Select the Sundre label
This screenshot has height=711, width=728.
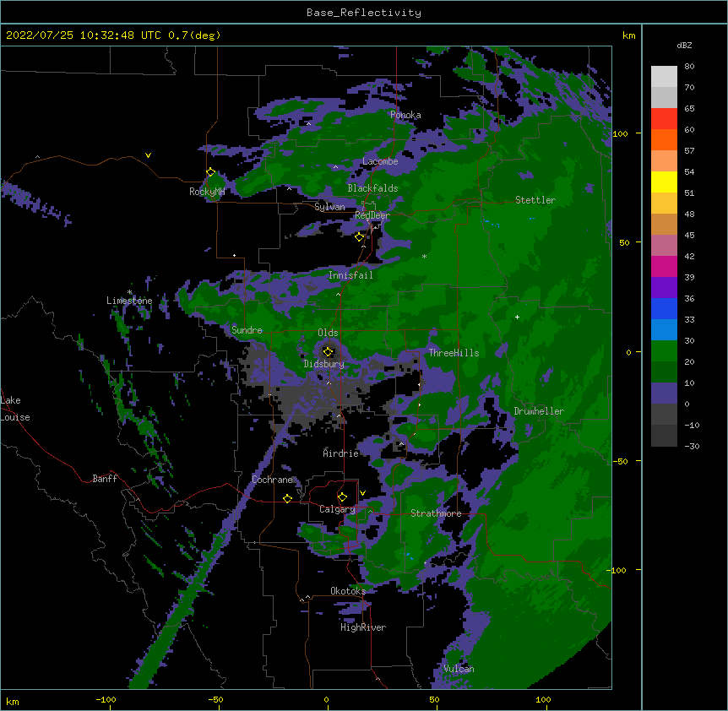(247, 330)
